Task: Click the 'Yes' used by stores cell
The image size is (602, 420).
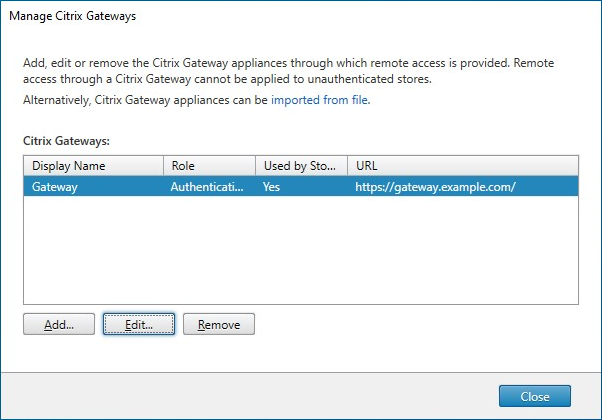Action: [x=272, y=186]
